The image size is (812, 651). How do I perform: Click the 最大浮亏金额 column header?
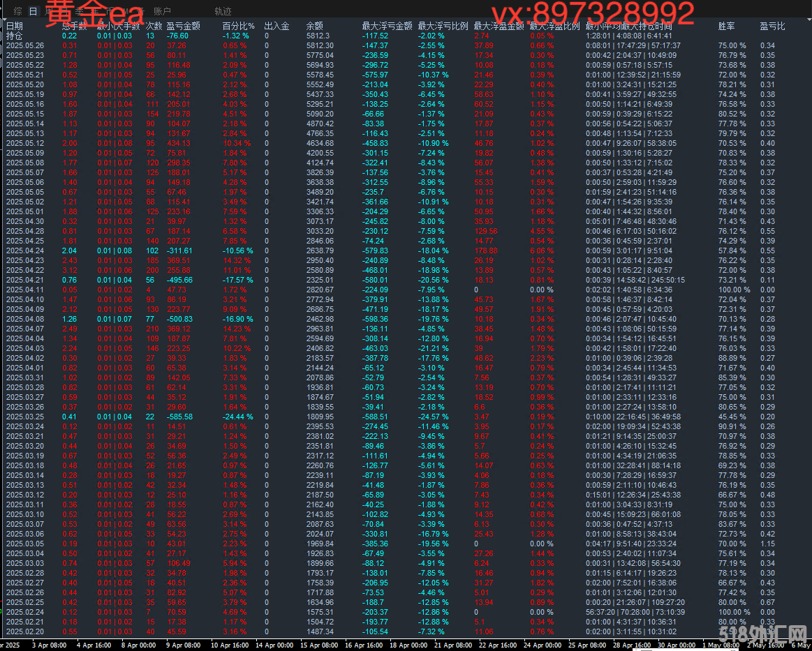pyautogui.click(x=387, y=26)
